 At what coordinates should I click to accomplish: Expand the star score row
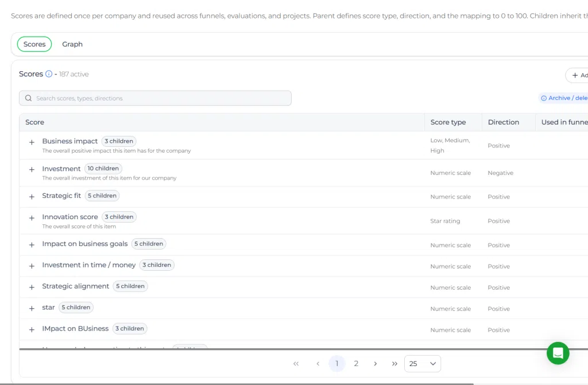point(32,309)
